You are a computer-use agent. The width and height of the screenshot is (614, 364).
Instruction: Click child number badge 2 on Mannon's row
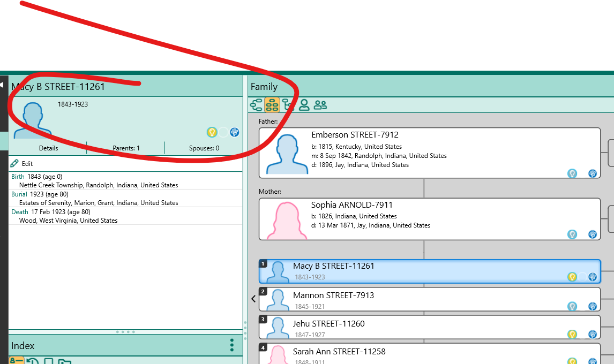(x=263, y=291)
